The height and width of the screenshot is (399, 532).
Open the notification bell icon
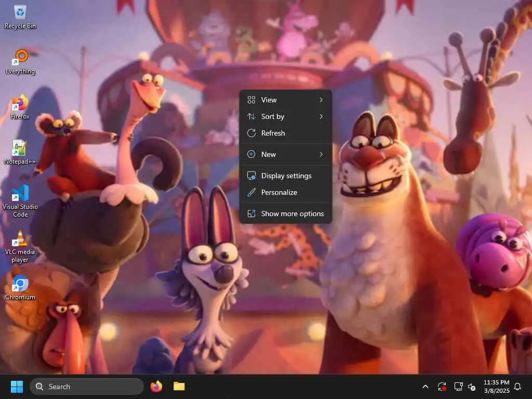pyautogui.click(x=517, y=387)
